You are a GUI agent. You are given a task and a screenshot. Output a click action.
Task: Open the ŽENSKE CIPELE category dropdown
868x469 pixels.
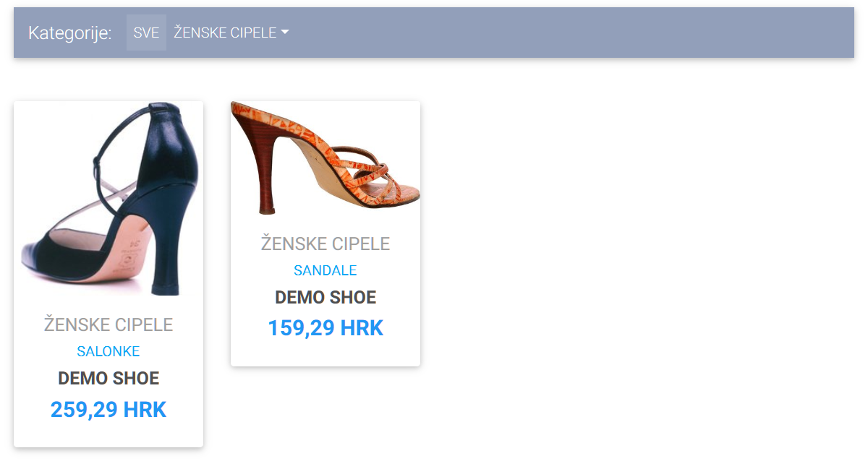tap(230, 33)
